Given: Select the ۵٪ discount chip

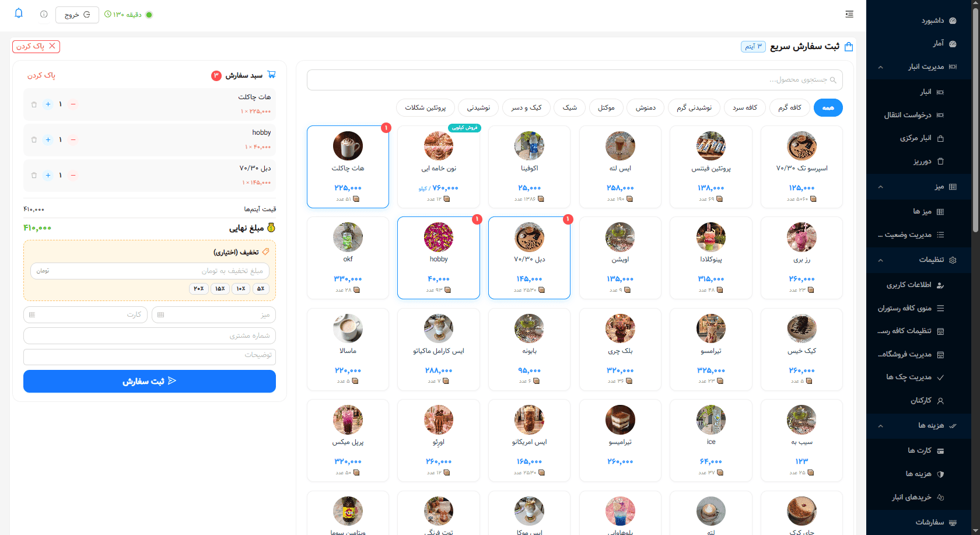Looking at the screenshot, I should (261, 289).
